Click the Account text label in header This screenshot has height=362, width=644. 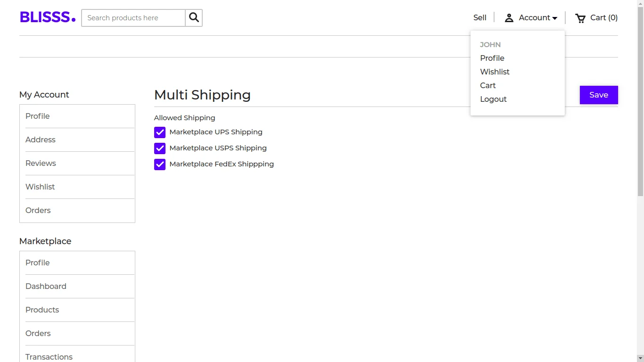pyautogui.click(x=534, y=17)
